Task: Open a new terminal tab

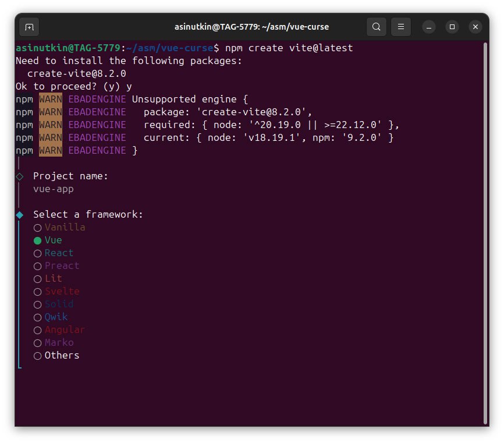Action: (29, 27)
